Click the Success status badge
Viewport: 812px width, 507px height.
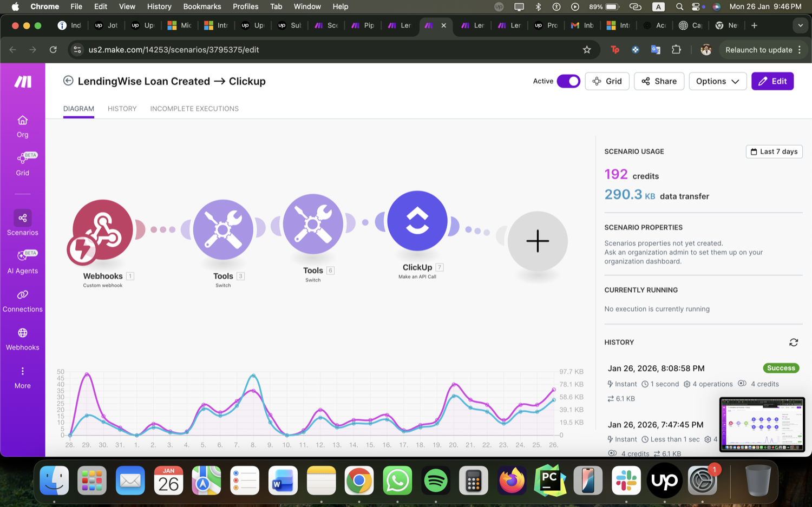tap(781, 368)
